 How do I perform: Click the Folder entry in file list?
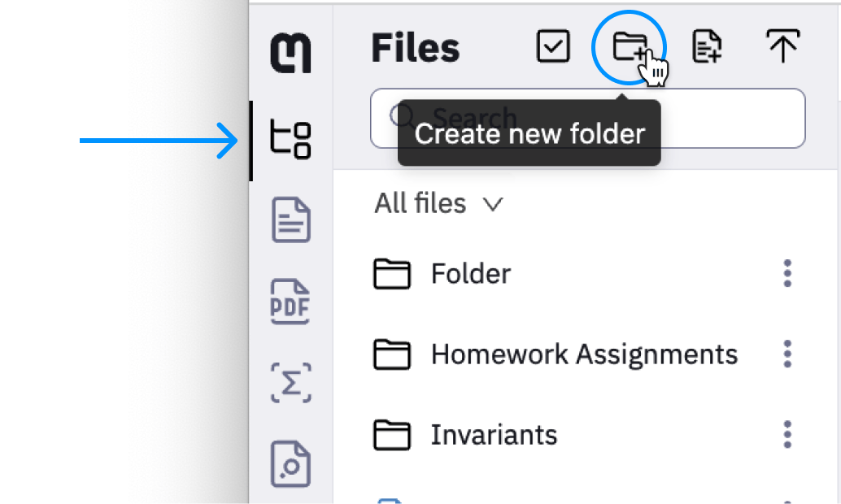[471, 274]
